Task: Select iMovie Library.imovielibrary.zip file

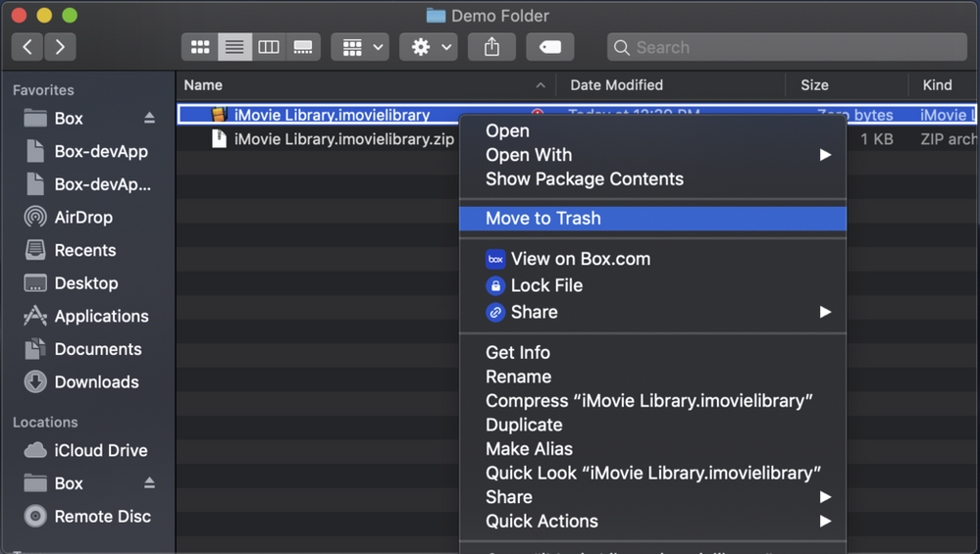Action: (343, 138)
